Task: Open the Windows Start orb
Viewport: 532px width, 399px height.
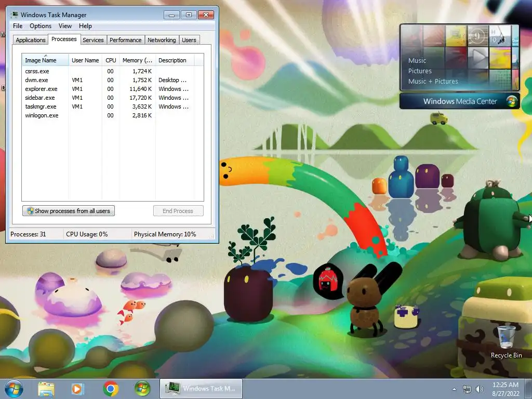Action: click(14, 389)
